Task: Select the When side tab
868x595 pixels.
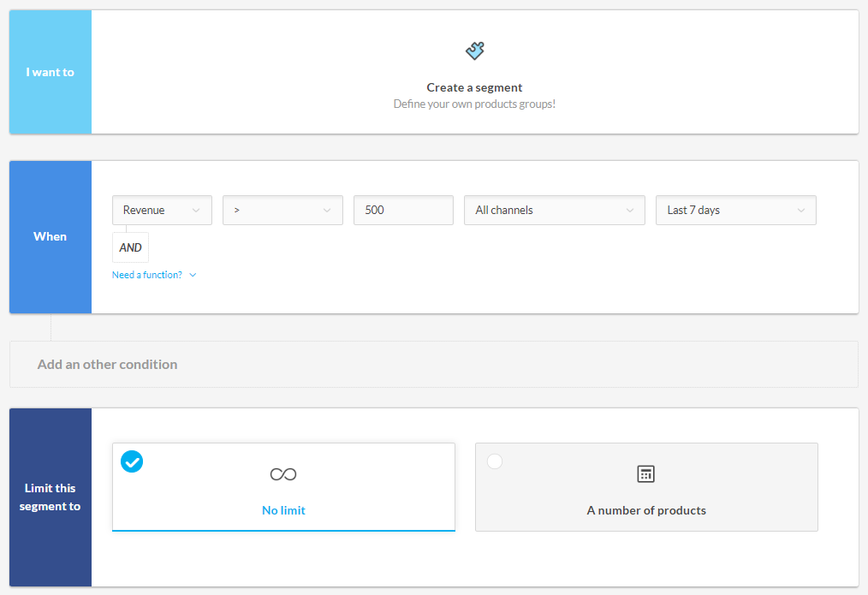Action: (51, 236)
